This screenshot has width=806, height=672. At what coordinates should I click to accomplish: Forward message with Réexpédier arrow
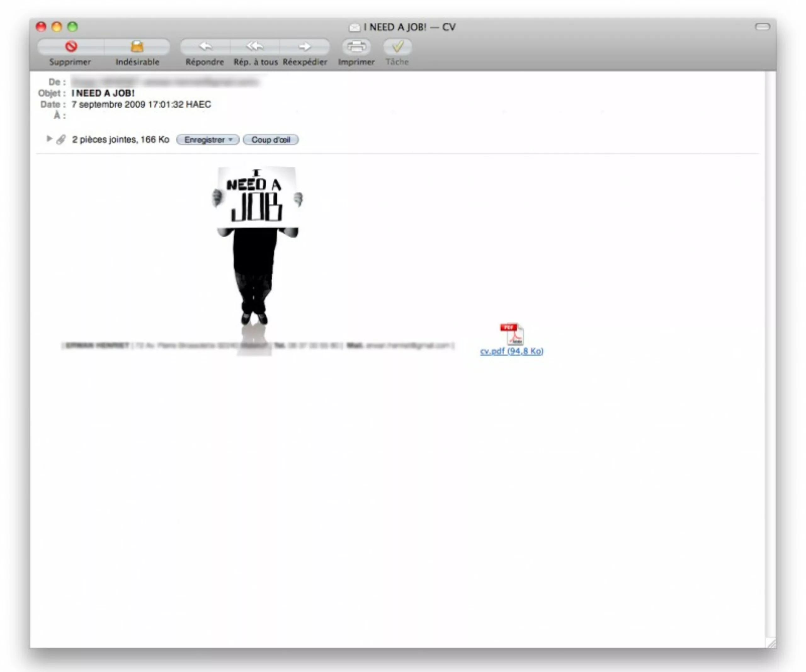coord(305,46)
